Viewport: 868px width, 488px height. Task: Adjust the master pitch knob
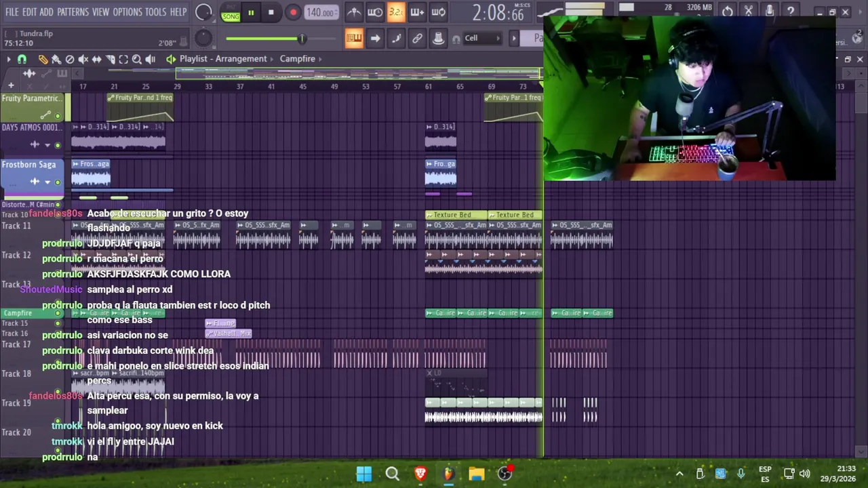(x=203, y=39)
